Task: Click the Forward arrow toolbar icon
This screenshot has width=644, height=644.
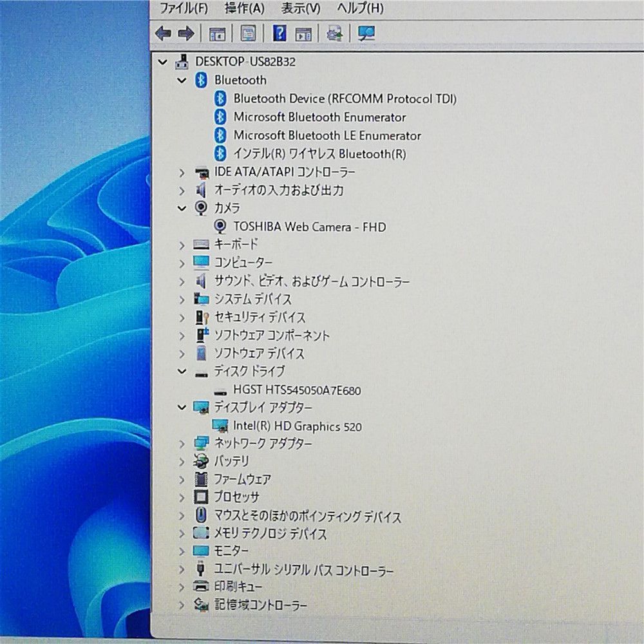Action: tap(186, 33)
